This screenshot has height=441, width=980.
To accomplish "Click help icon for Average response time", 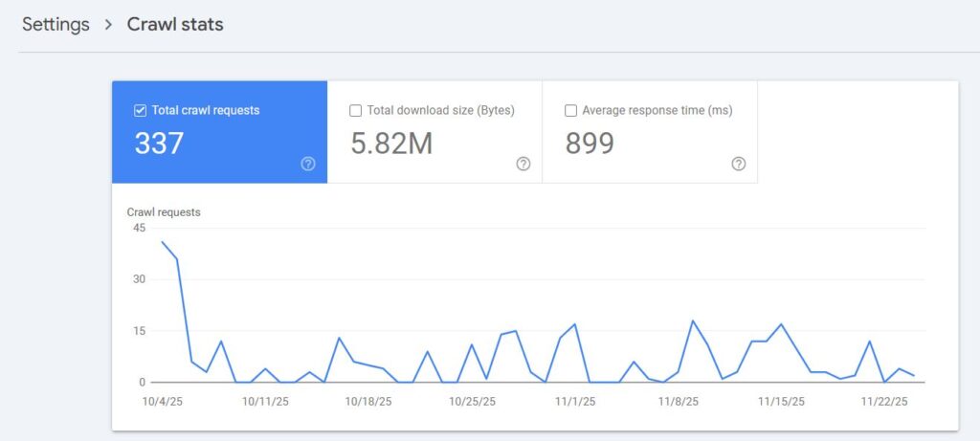I will [x=739, y=164].
